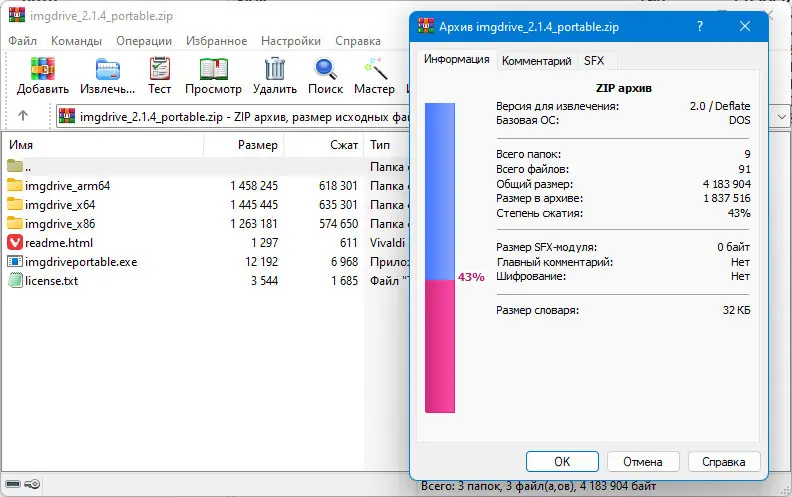Click the blue part of compression bar
792x497 pixels.
(x=439, y=191)
